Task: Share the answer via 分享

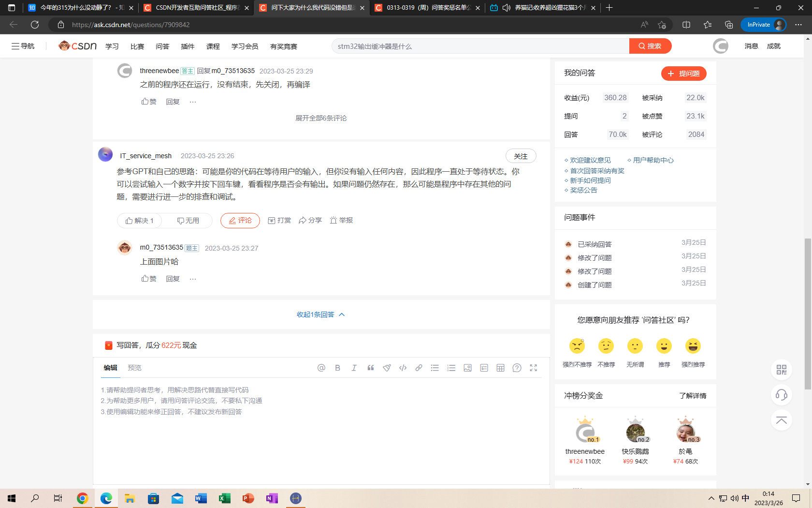Action: tap(310, 221)
